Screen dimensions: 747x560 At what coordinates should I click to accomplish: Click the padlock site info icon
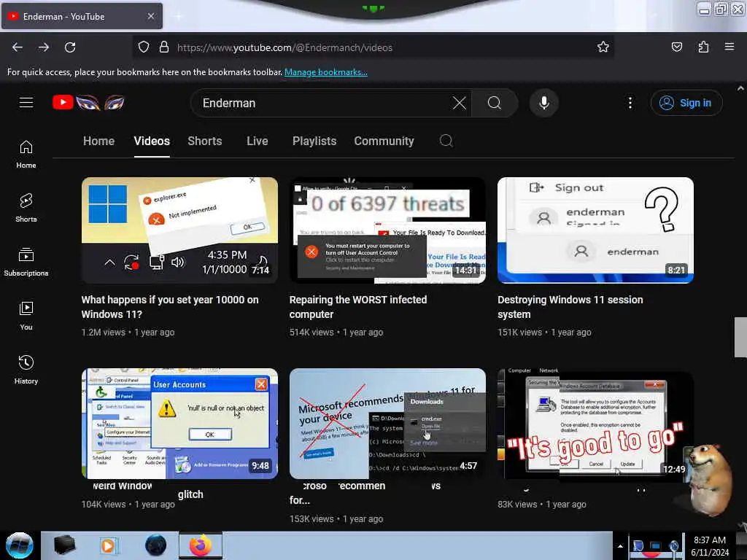(164, 47)
